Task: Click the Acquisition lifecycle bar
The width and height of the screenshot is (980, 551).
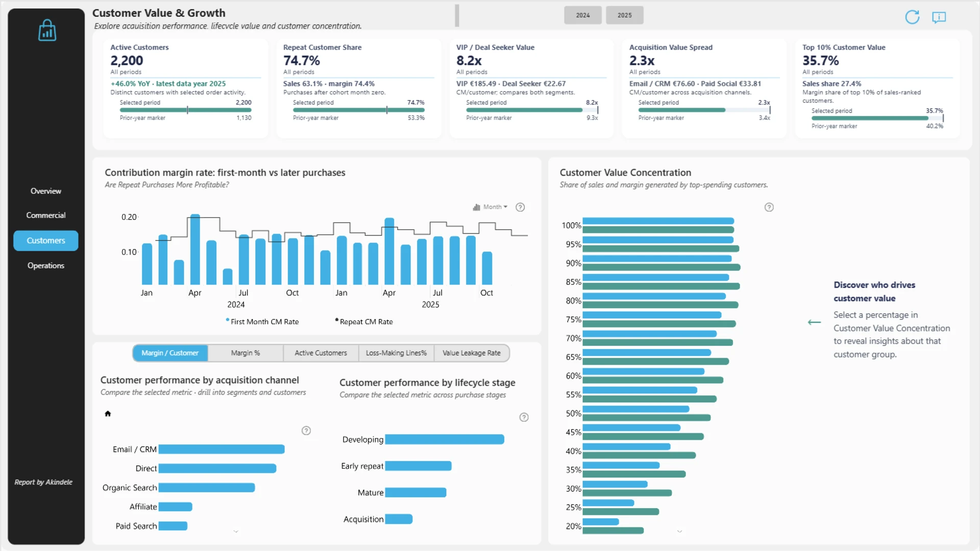Action: click(399, 519)
